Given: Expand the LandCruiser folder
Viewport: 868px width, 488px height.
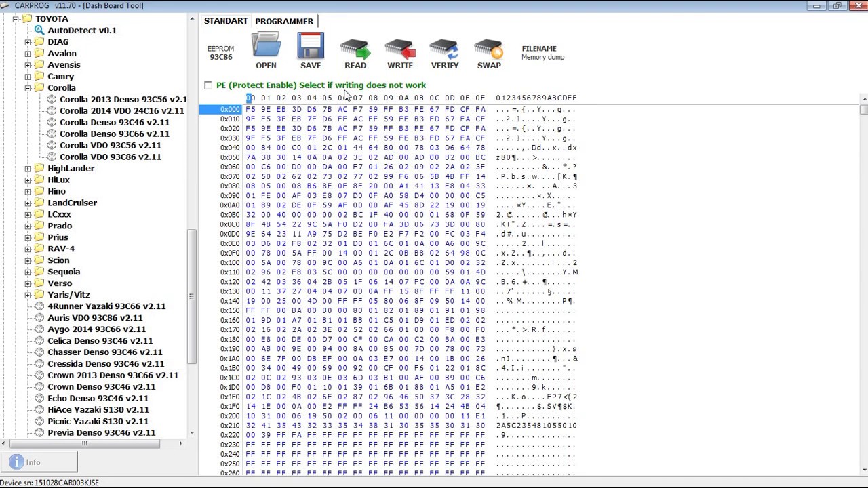Looking at the screenshot, I should 28,203.
